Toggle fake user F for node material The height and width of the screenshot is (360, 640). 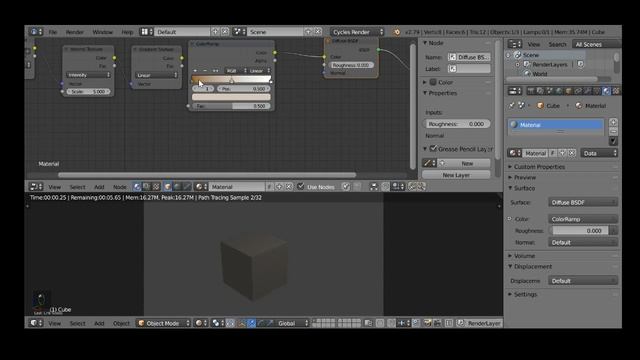coord(269,187)
